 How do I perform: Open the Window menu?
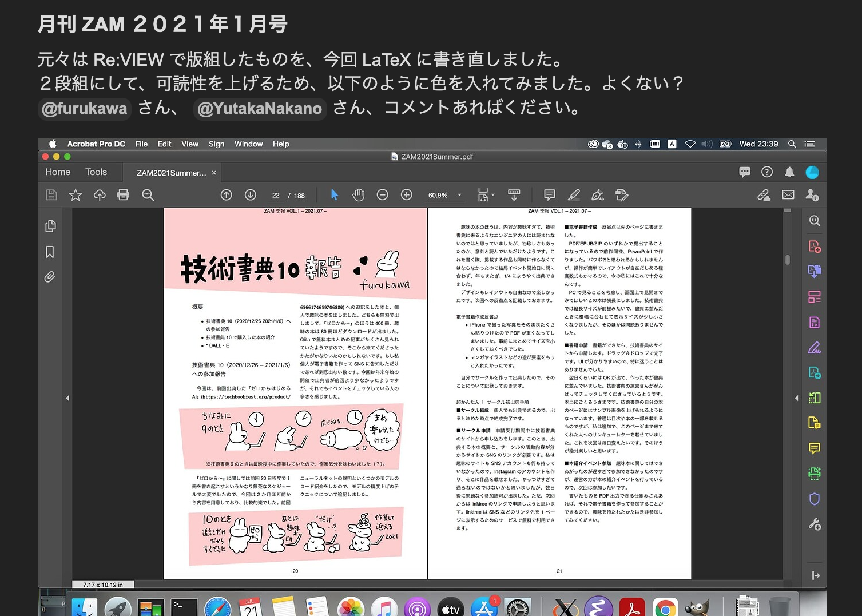249,144
